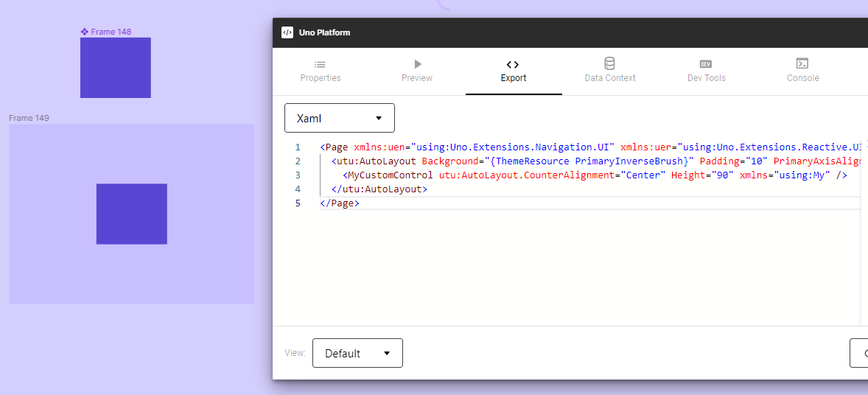
Task: Expand the View Default dropdown
Action: coord(357,353)
